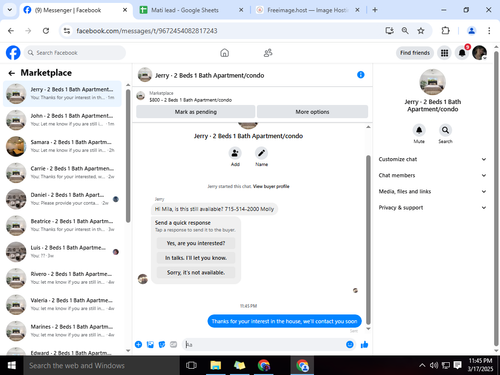Expand Chat members section

click(x=432, y=175)
